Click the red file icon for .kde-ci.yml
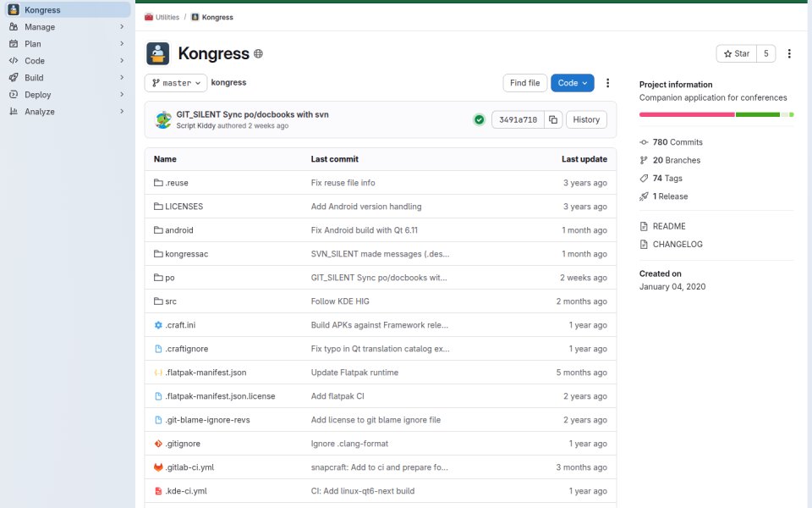This screenshot has width=812, height=508. click(158, 491)
